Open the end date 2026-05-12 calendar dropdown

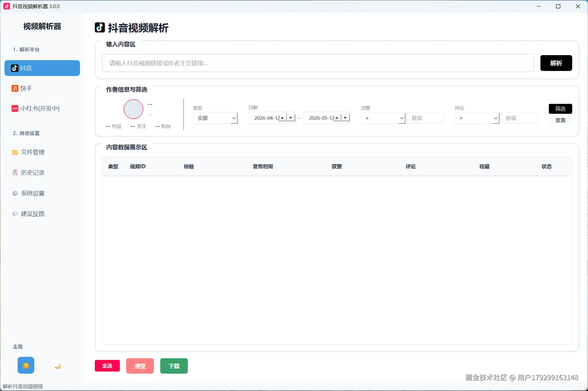(345, 118)
